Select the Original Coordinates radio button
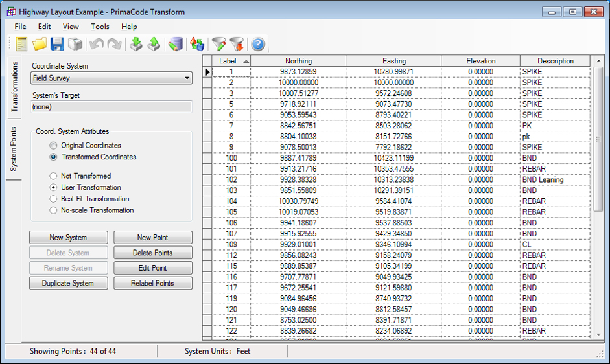 click(53, 146)
